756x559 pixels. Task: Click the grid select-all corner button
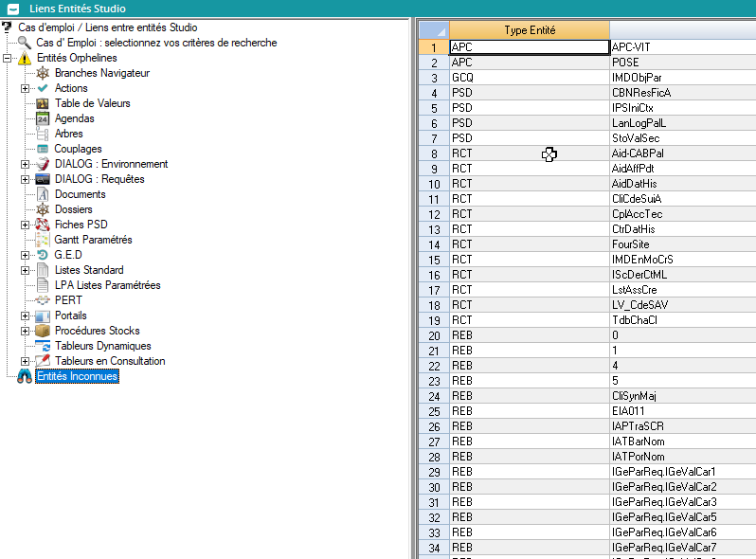433,29
